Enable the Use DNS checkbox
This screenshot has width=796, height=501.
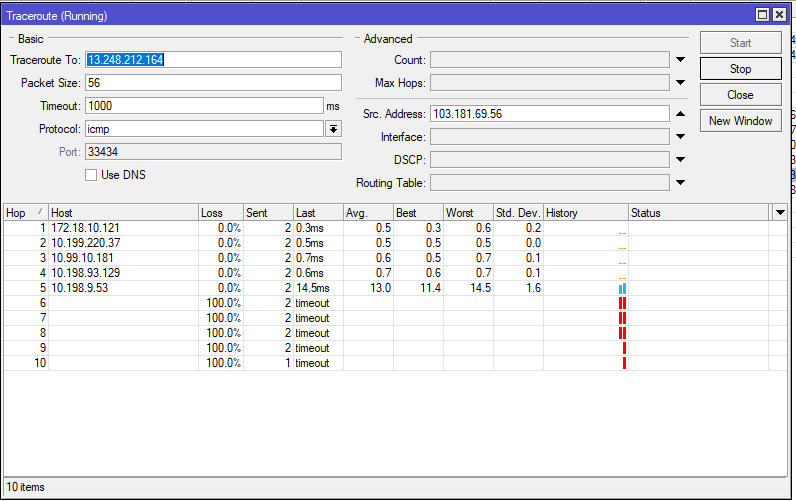(x=91, y=175)
